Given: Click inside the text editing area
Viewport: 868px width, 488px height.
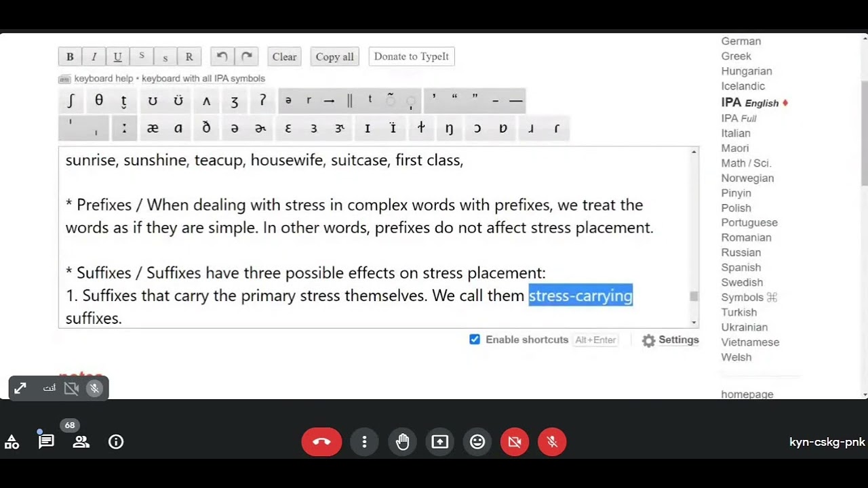Looking at the screenshot, I should pyautogui.click(x=374, y=237).
